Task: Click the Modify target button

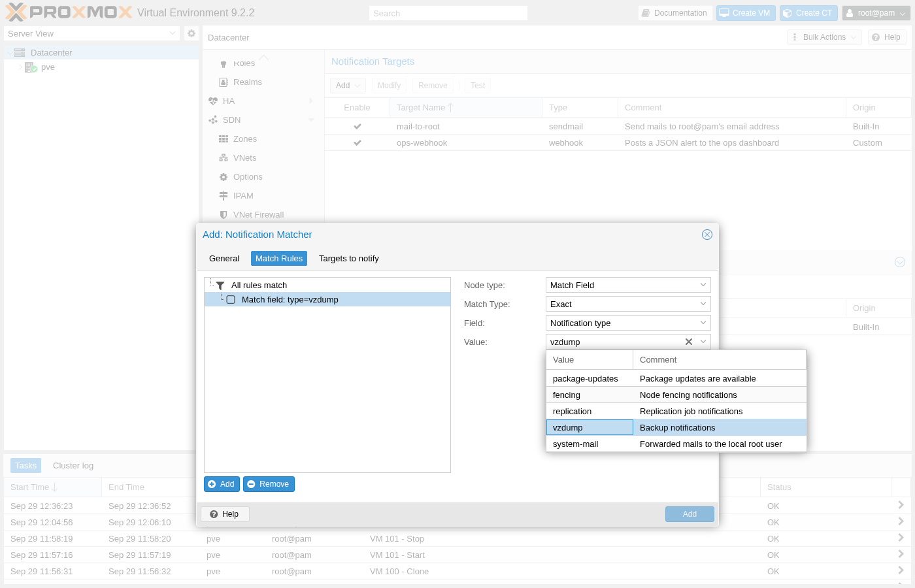Action: tap(389, 86)
